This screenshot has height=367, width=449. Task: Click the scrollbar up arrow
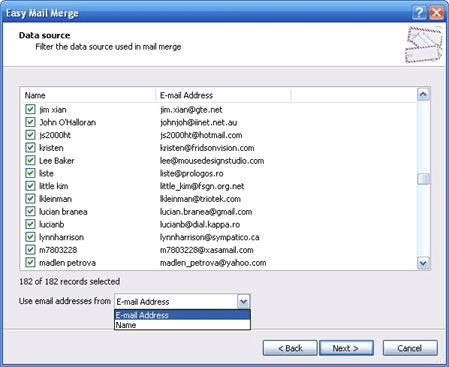coord(423,95)
